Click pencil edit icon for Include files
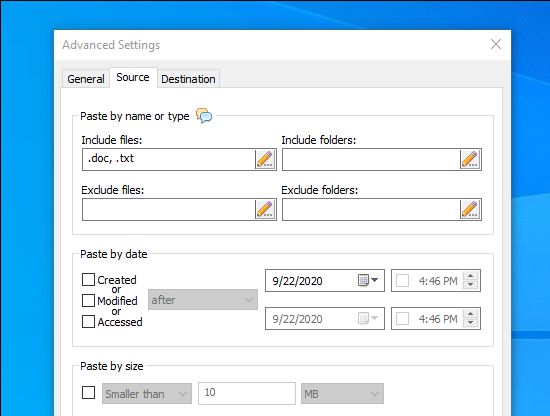 coord(265,160)
